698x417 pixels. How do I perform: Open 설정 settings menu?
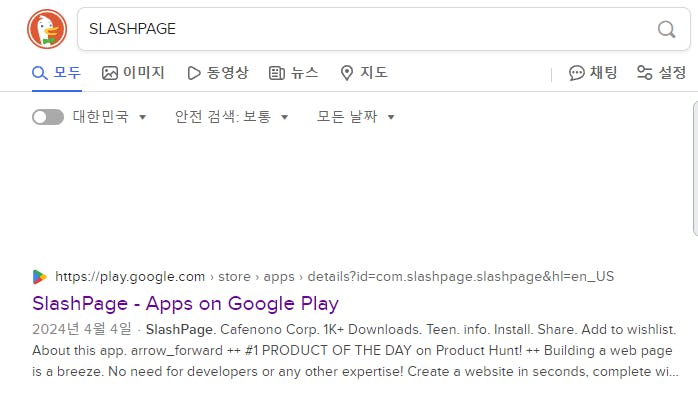[661, 73]
